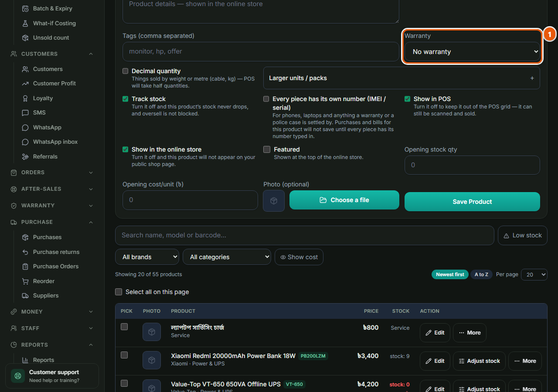The image size is (558, 392).
Task: Click the product search field
Action: click(305, 235)
